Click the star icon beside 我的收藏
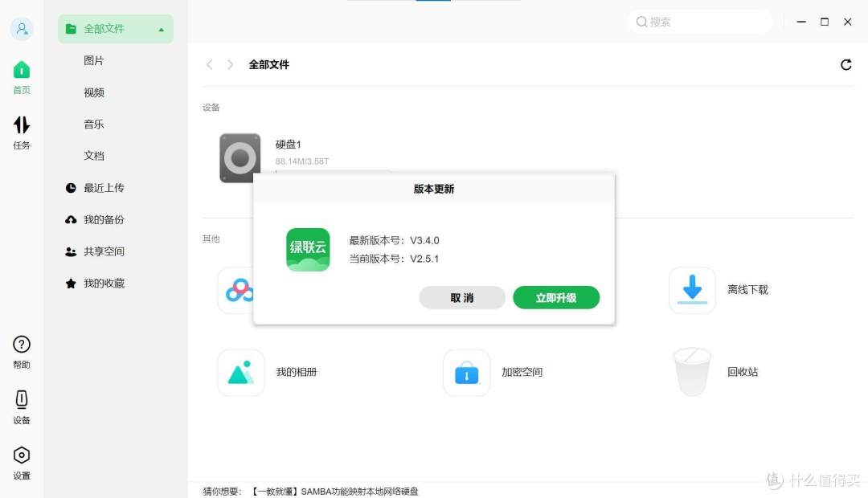Image resolution: width=868 pixels, height=498 pixels. tap(71, 284)
